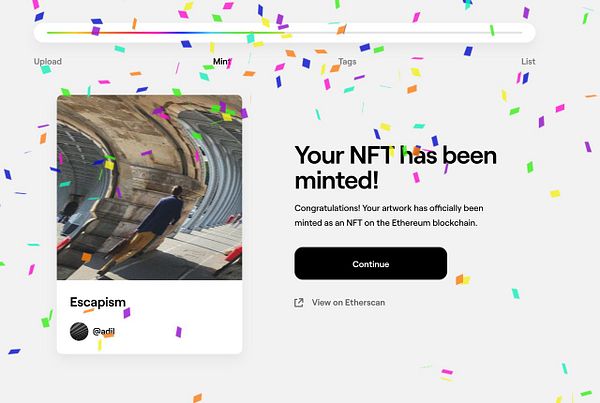Open the View on Etherscan link
Screen dimensions: 600x403
pos(348,302)
